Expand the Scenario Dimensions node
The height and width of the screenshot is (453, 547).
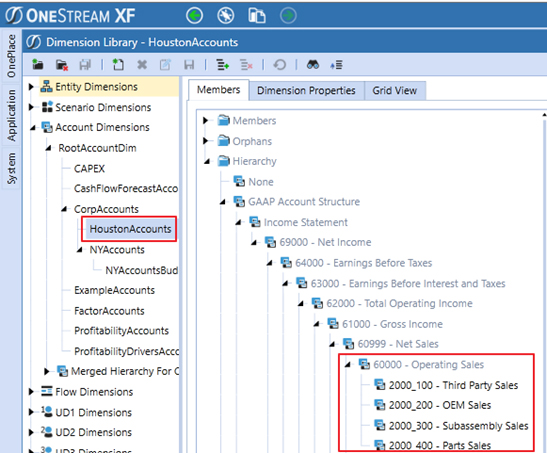point(31,107)
